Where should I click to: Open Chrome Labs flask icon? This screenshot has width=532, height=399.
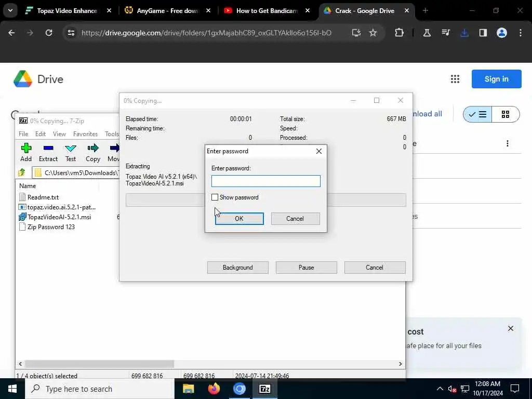tap(427, 33)
